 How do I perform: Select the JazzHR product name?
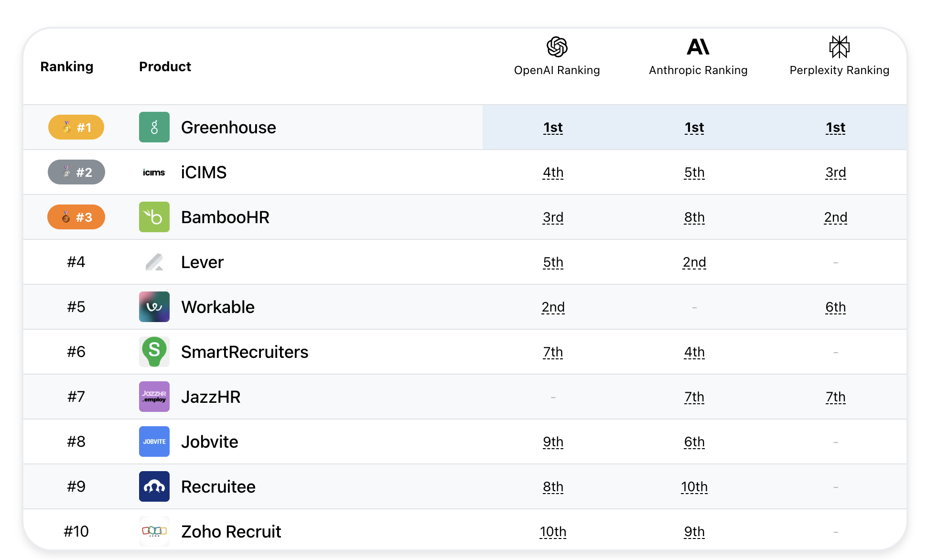point(211,397)
